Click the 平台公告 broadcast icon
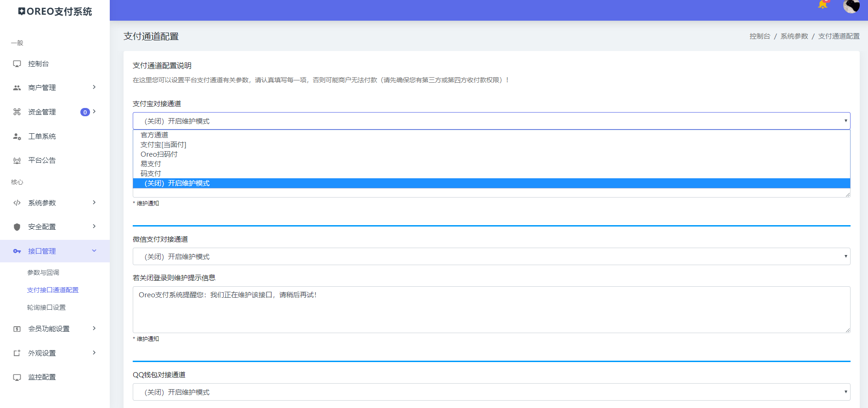Screen dimensions: 868x408 click(17, 160)
